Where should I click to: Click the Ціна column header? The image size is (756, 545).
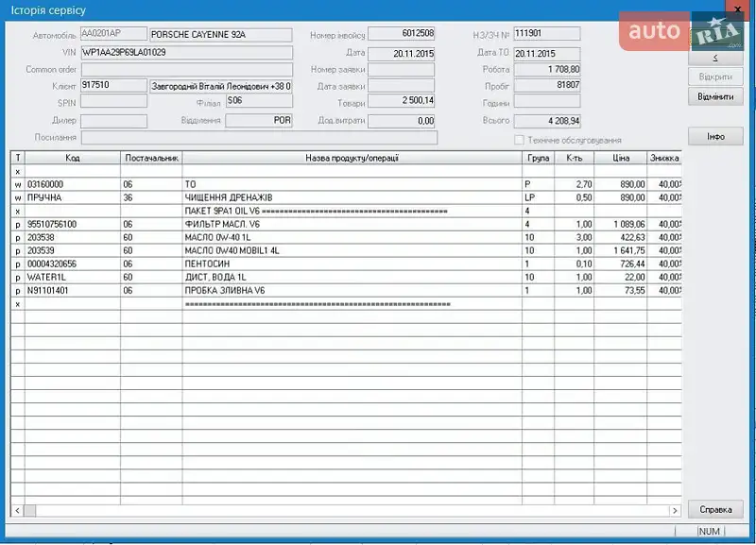(x=620, y=158)
